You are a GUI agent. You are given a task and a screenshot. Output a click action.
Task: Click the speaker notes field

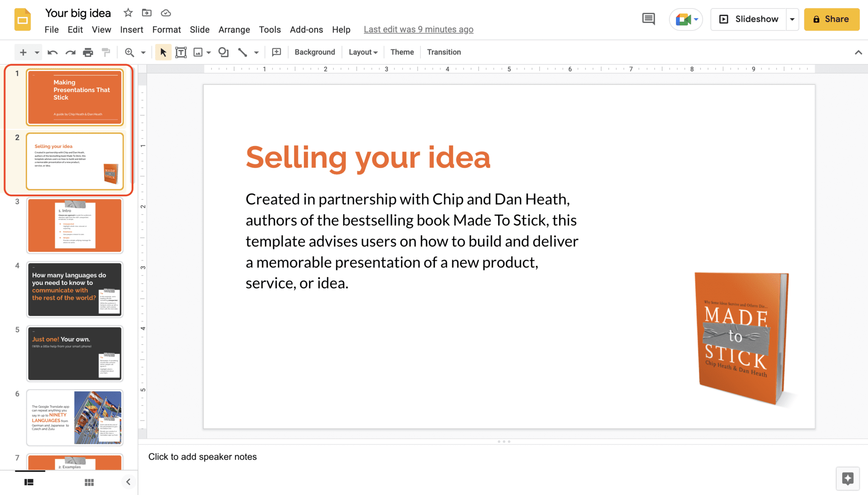pos(503,457)
